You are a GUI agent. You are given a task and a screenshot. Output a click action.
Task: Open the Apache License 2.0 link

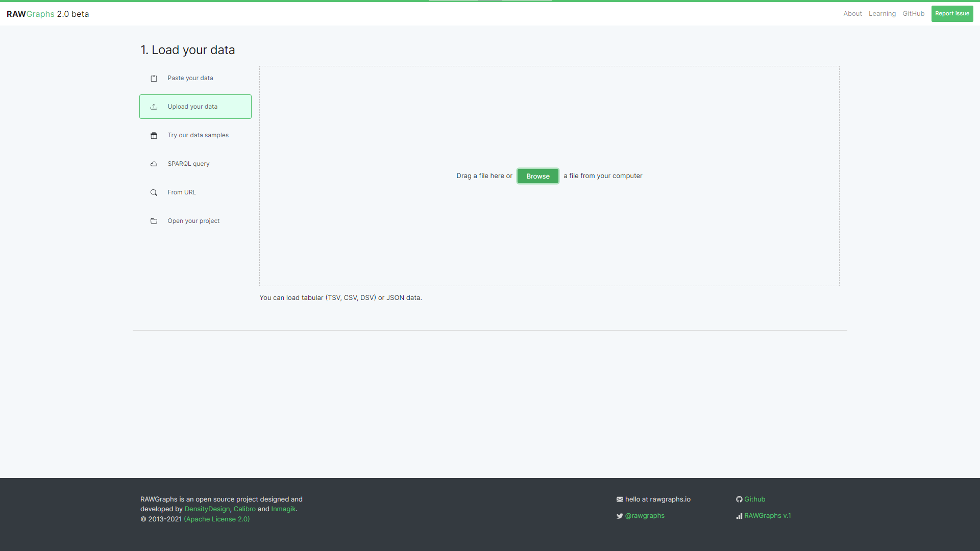pos(217,519)
